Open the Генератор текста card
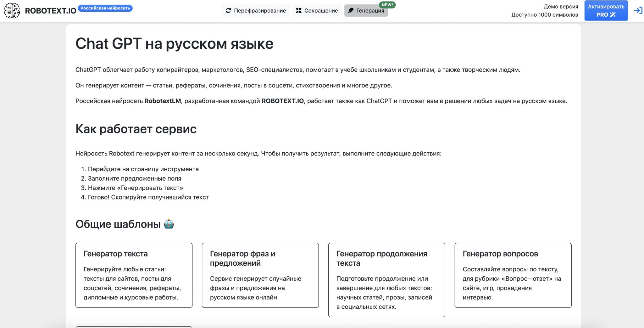Screen dimensions: 644x328 pos(134,275)
